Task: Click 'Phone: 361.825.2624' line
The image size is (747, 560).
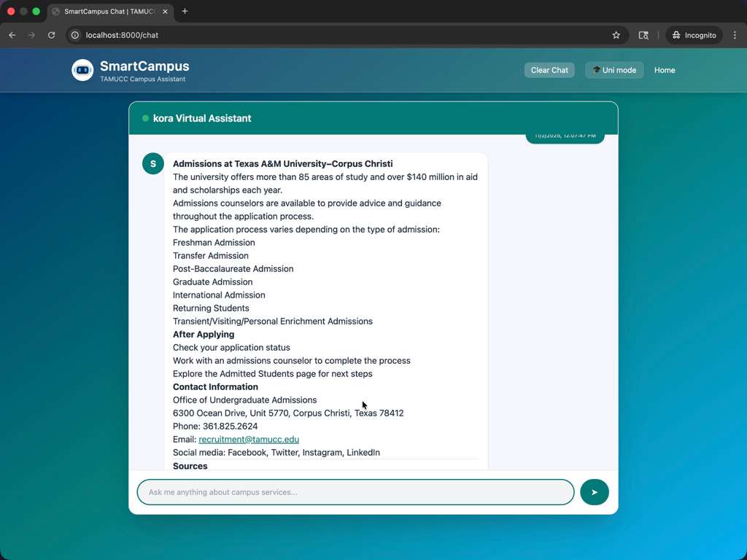Action: pyautogui.click(x=215, y=426)
